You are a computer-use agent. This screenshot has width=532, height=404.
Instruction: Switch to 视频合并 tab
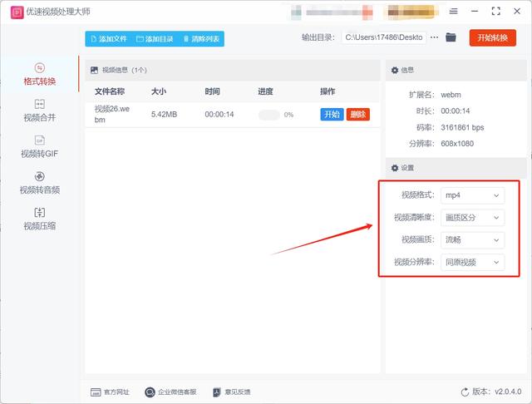(40, 111)
